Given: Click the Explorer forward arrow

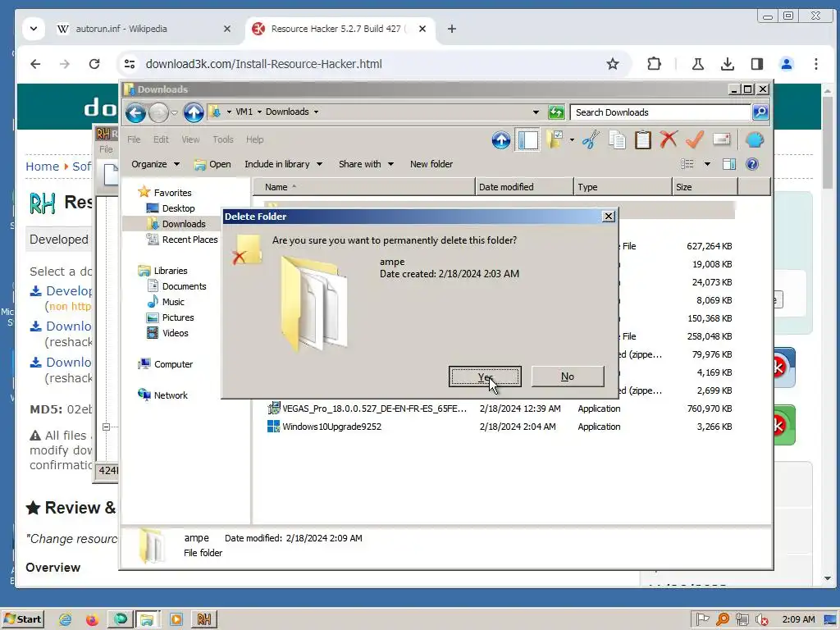Looking at the screenshot, I should point(158,112).
